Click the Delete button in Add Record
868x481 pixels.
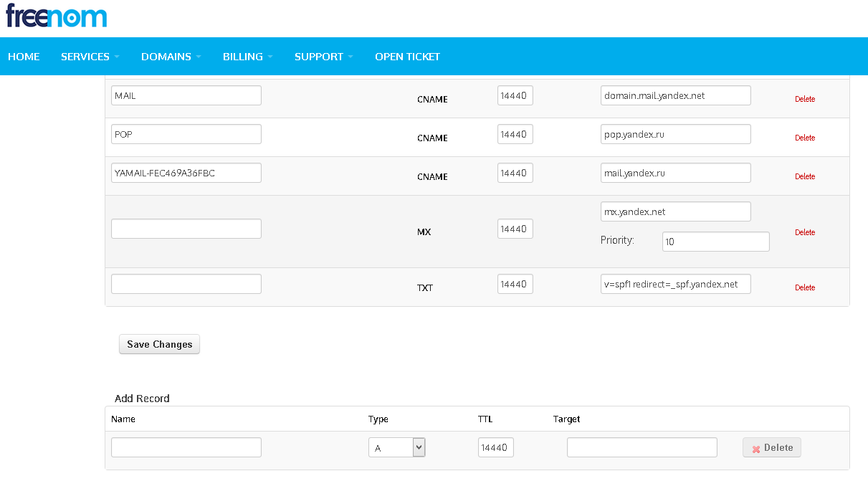[x=772, y=447]
